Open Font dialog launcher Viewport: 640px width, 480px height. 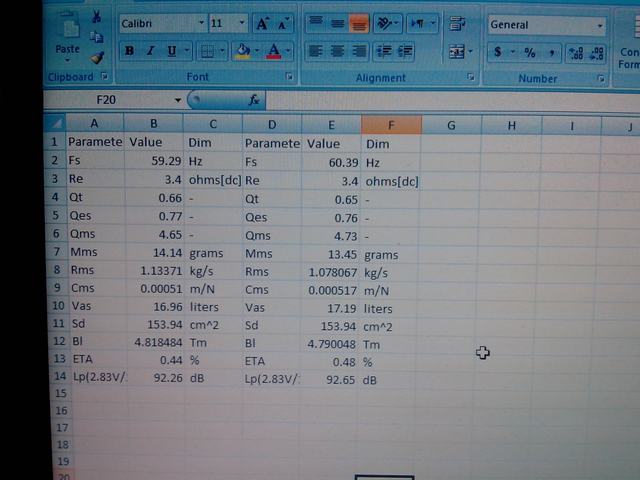289,76
